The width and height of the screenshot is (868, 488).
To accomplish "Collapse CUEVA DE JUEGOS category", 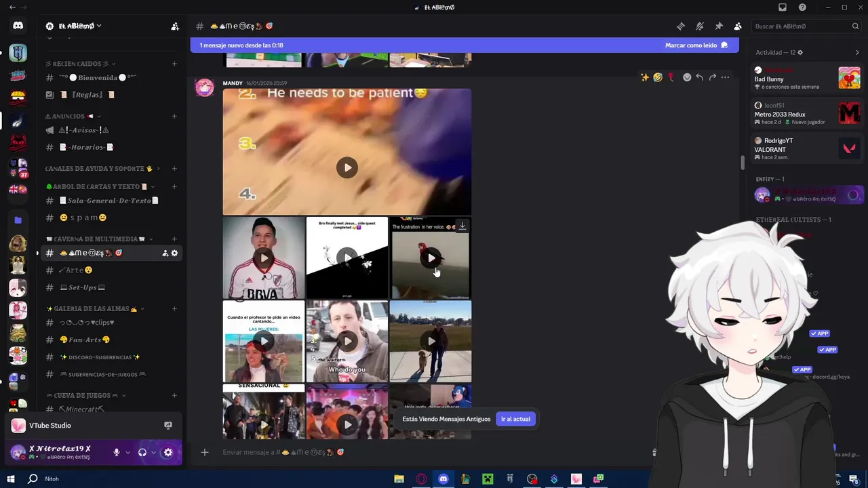I will pyautogui.click(x=85, y=395).
